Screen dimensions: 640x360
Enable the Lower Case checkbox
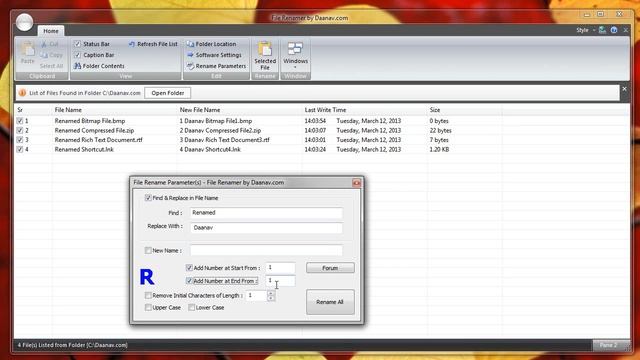coord(191,307)
